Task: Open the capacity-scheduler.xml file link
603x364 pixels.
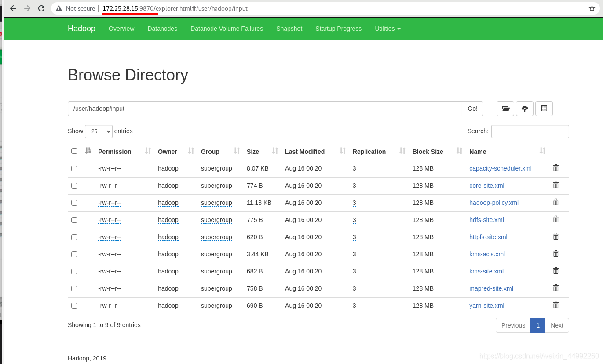Action: 501,168
